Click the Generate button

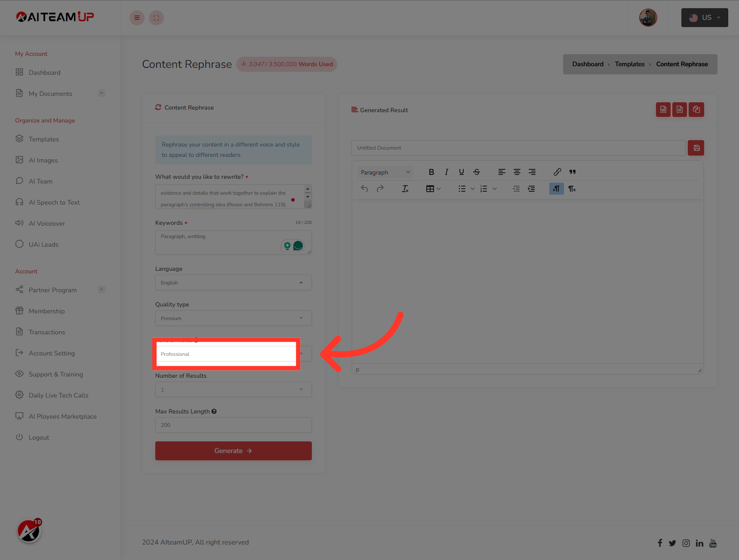pyautogui.click(x=234, y=451)
